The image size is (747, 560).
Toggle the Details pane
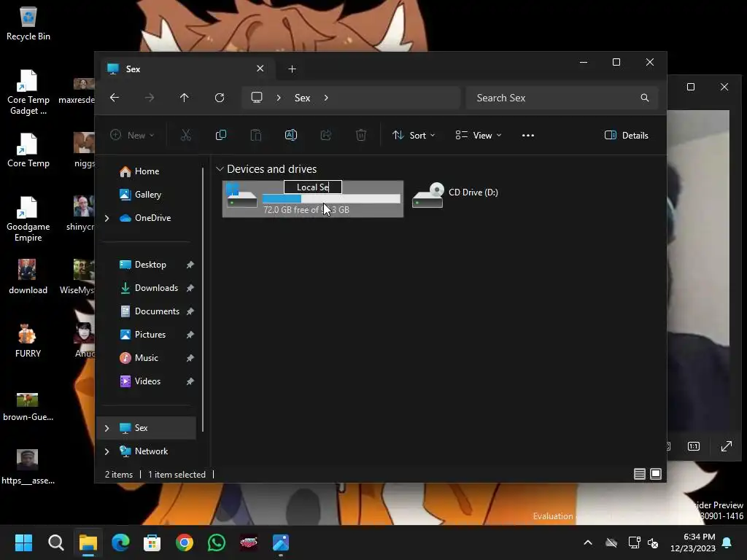(627, 135)
